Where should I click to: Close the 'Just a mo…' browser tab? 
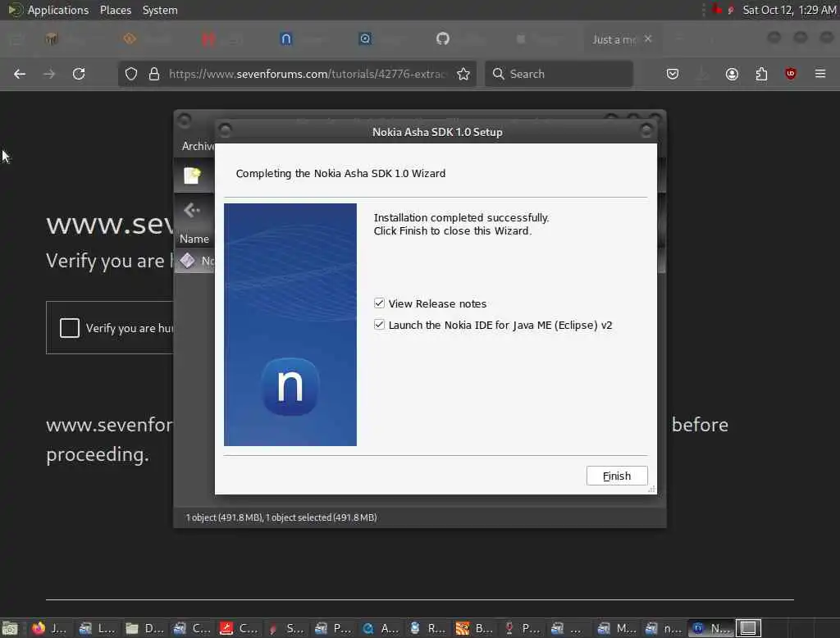point(648,39)
